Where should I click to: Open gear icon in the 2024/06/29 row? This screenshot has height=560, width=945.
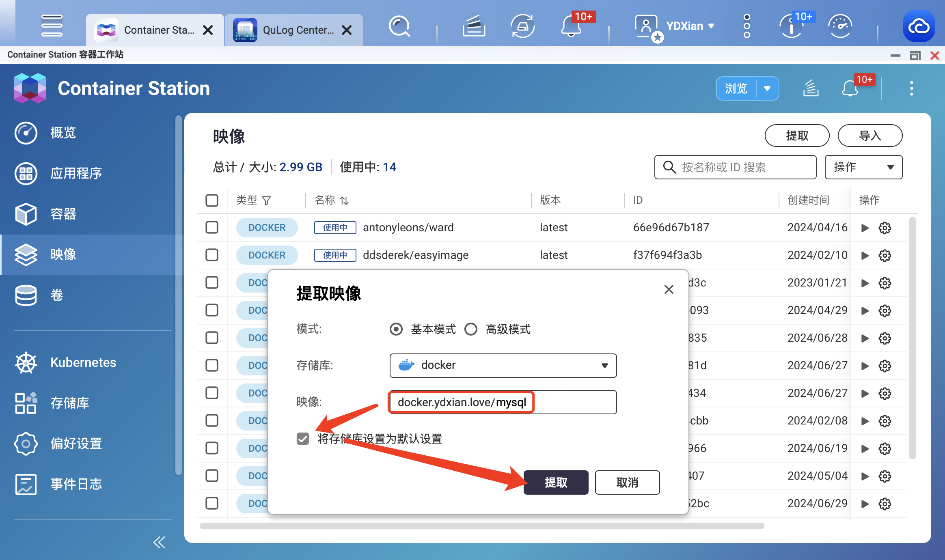pyautogui.click(x=885, y=504)
